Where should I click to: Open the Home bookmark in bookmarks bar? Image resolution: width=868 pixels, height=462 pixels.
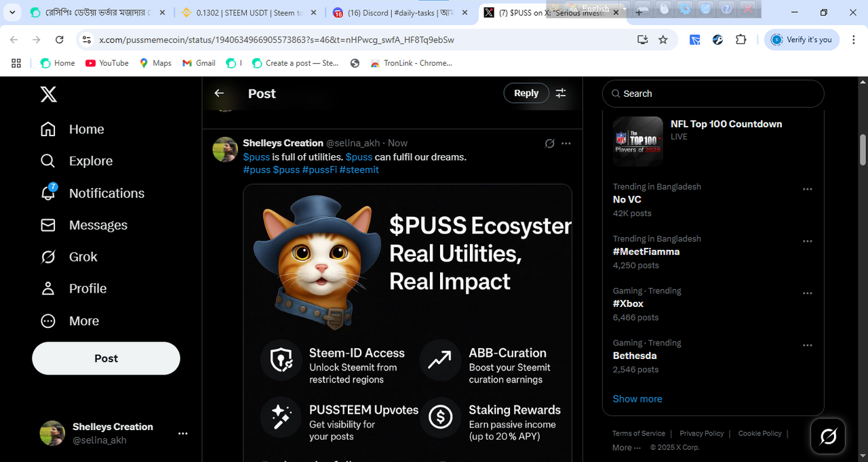(58, 63)
